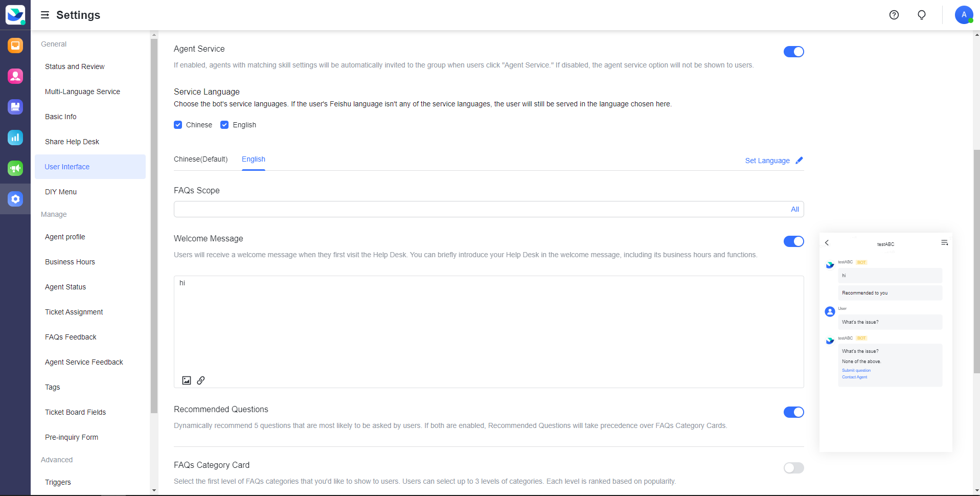Select the orange Help Desk icon in sidebar
The height and width of the screenshot is (496, 980).
(x=15, y=46)
